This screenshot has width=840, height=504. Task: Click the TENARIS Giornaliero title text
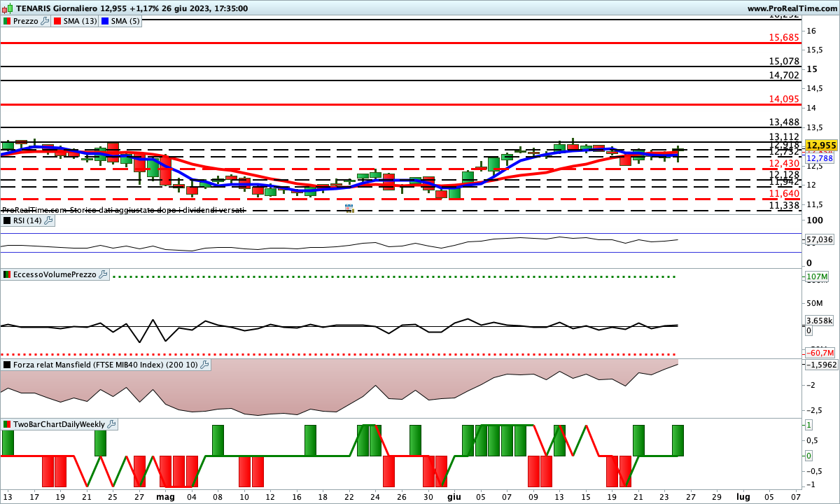(57, 8)
